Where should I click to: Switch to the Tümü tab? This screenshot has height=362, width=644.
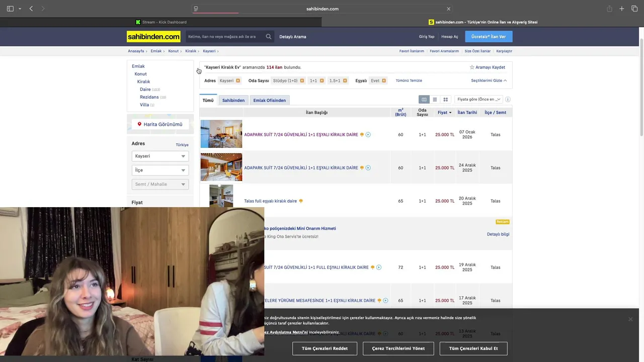(x=208, y=101)
